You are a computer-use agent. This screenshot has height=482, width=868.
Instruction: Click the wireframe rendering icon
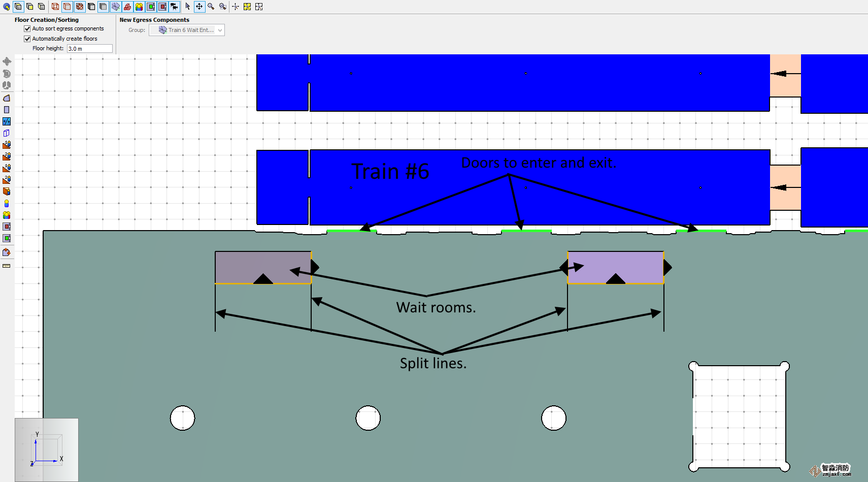[x=55, y=7]
